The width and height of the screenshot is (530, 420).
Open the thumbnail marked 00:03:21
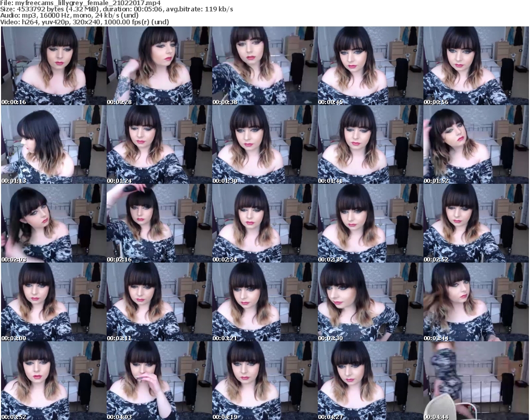(264, 302)
